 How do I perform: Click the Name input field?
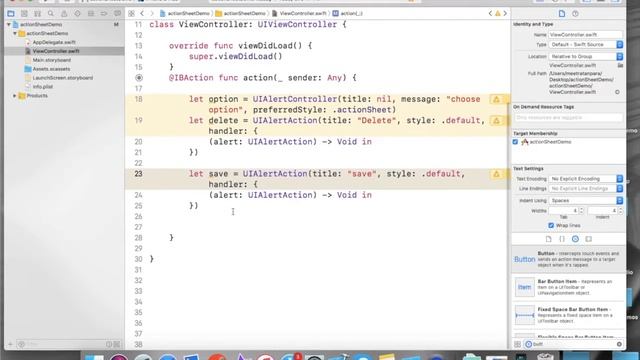(x=586, y=35)
